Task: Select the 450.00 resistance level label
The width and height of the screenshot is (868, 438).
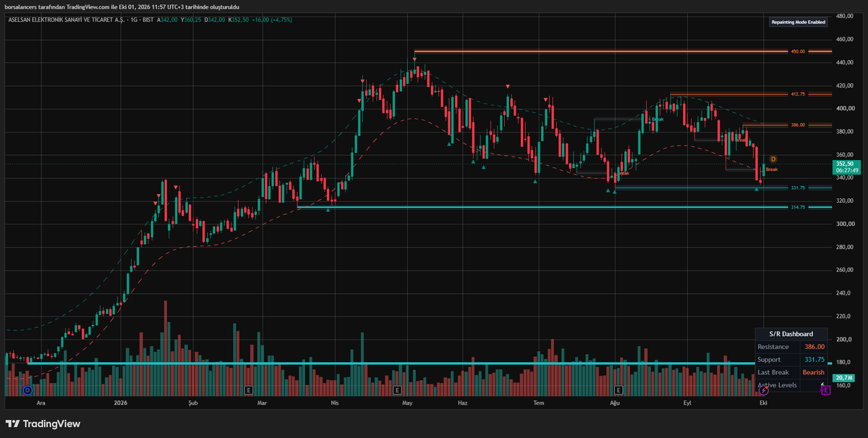Action: [x=798, y=51]
